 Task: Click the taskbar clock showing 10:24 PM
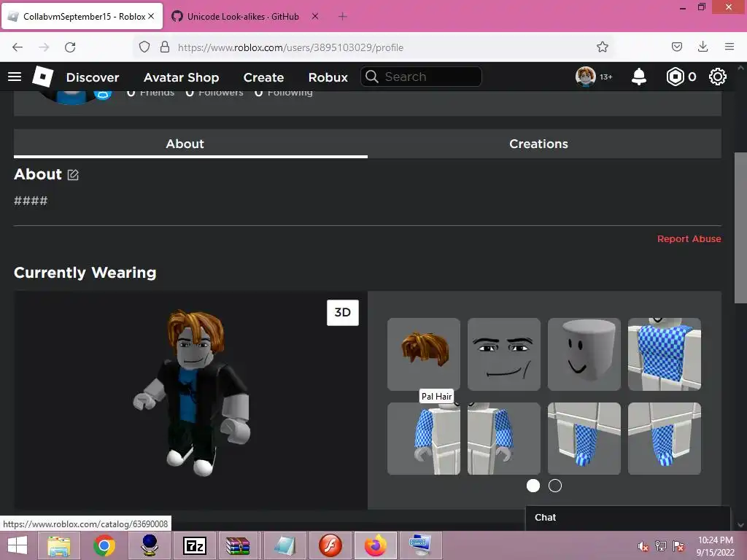[x=715, y=545]
